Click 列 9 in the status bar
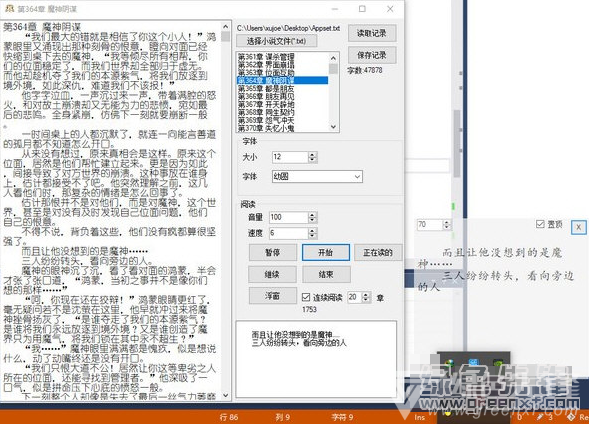Viewport: 589px width, 424px height. click(x=282, y=417)
